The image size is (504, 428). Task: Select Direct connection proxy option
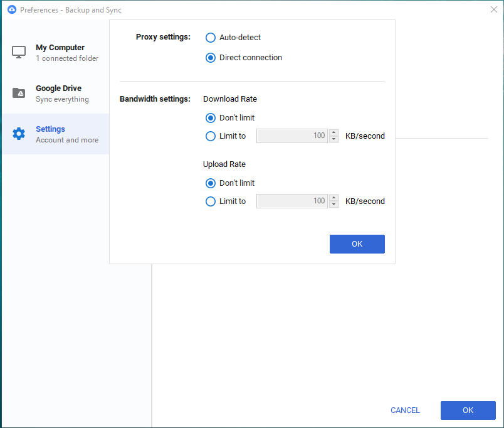[211, 58]
